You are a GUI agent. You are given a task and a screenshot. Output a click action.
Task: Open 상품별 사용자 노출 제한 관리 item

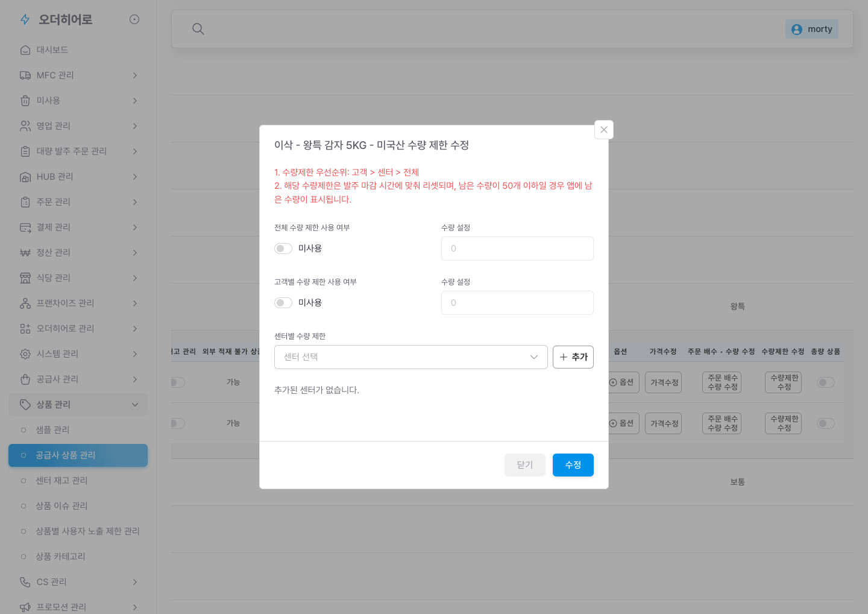point(78,531)
